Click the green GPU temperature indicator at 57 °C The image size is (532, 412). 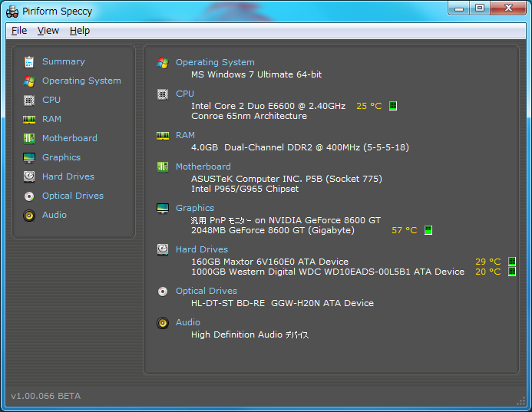click(428, 230)
